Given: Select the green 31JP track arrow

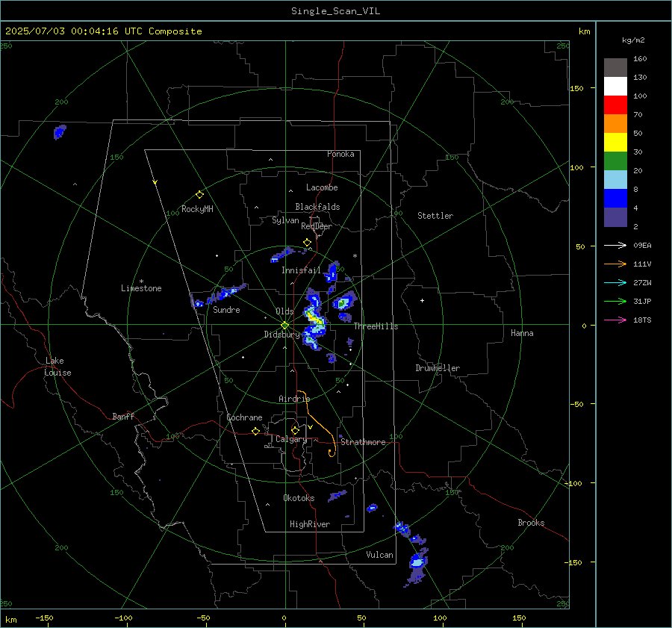Looking at the screenshot, I should point(615,302).
